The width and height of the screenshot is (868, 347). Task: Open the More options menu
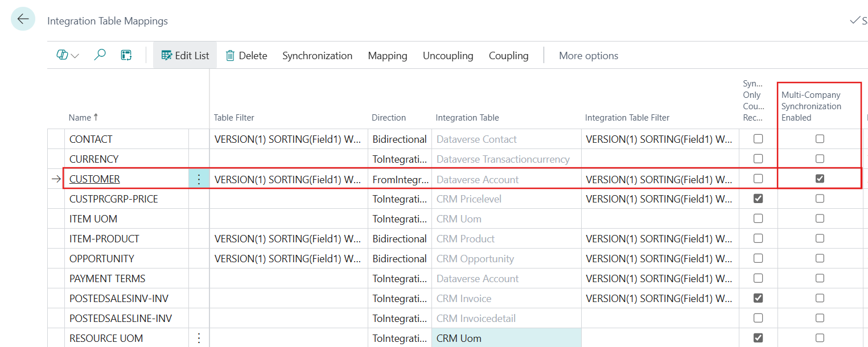(589, 55)
